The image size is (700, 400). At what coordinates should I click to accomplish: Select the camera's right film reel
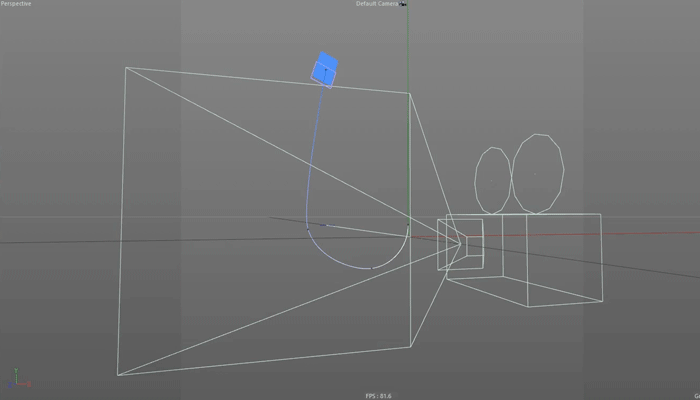click(x=537, y=172)
